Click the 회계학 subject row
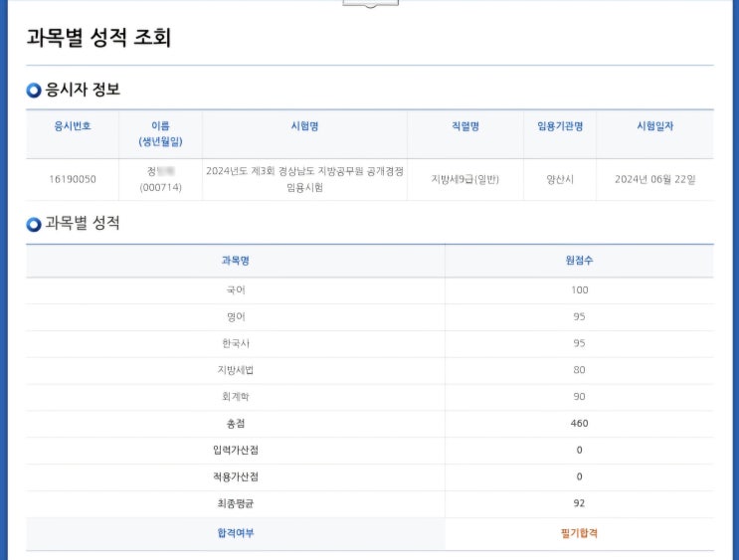The width and height of the screenshot is (739, 560). 235,397
